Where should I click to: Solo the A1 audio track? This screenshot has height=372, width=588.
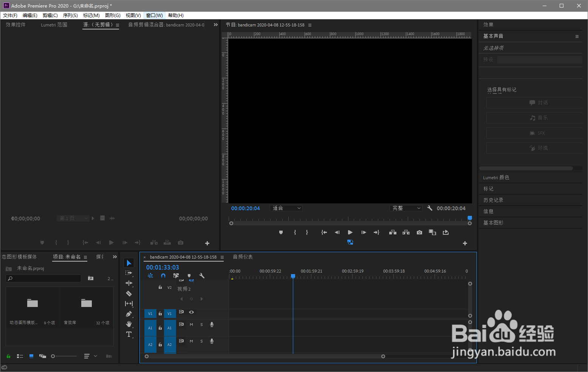(201, 325)
